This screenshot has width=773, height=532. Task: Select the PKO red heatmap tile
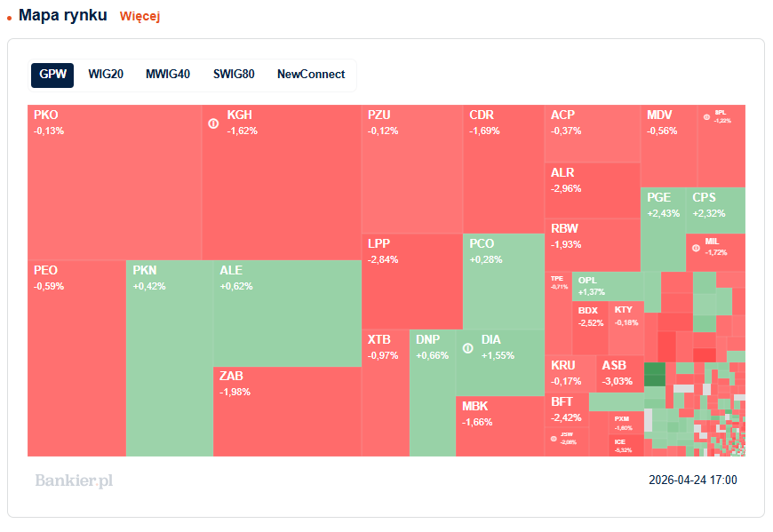tap(115, 182)
